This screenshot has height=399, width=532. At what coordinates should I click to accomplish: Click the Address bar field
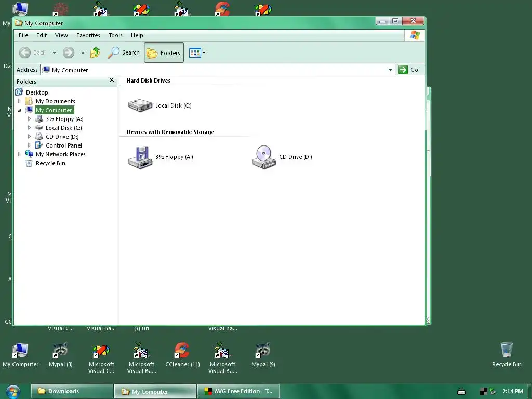click(218, 70)
